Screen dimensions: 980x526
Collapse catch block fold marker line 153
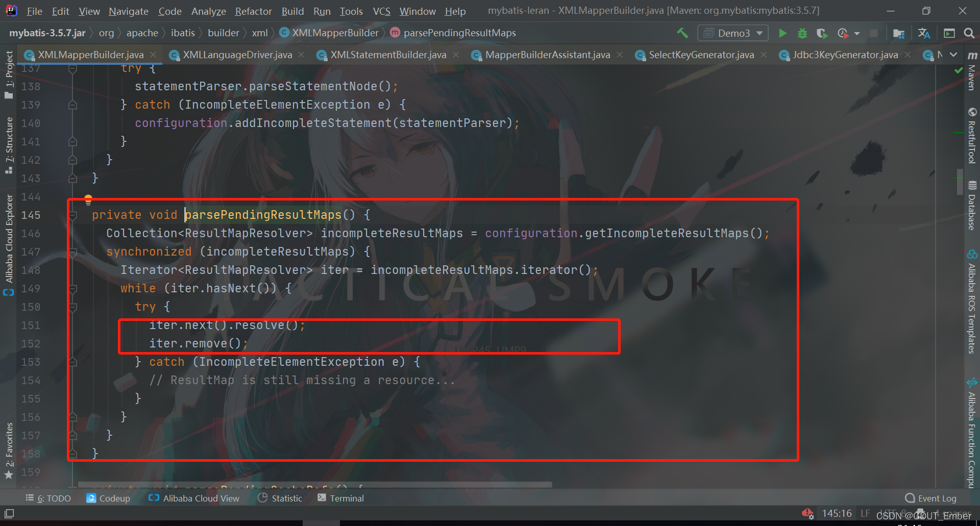(72, 362)
